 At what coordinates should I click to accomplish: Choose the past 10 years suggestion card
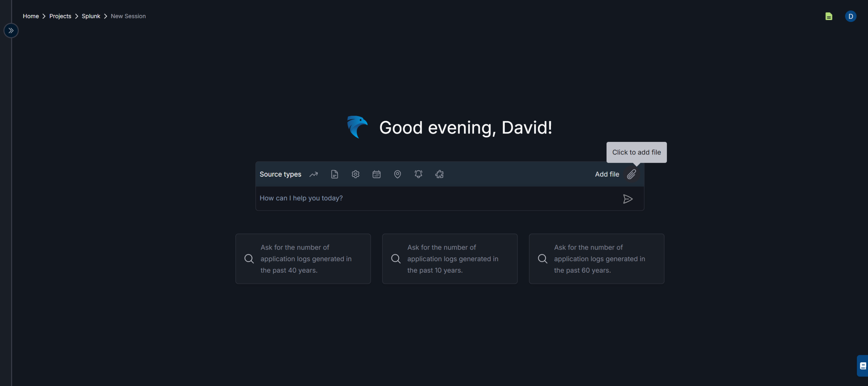[x=450, y=259]
